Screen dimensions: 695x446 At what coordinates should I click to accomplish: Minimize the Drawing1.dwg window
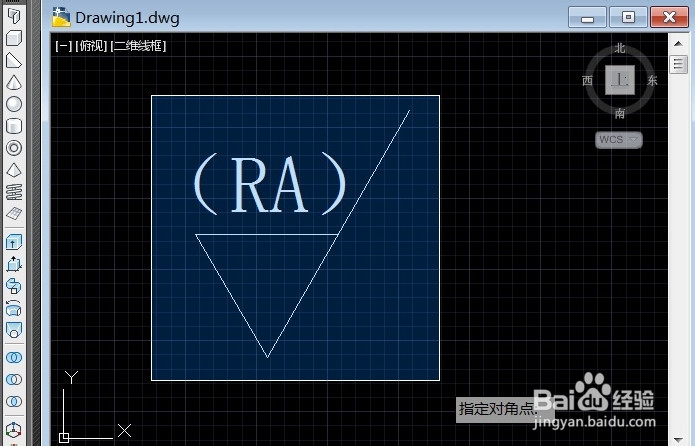[x=587, y=17]
